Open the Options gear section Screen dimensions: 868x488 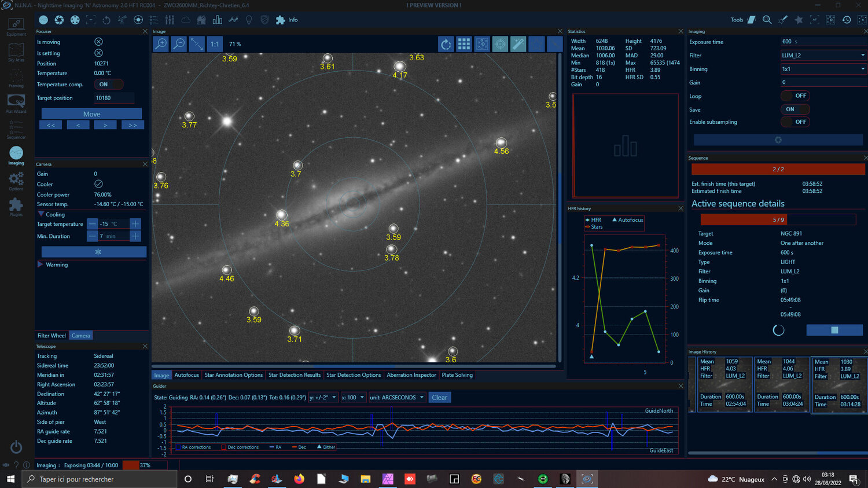tap(16, 181)
